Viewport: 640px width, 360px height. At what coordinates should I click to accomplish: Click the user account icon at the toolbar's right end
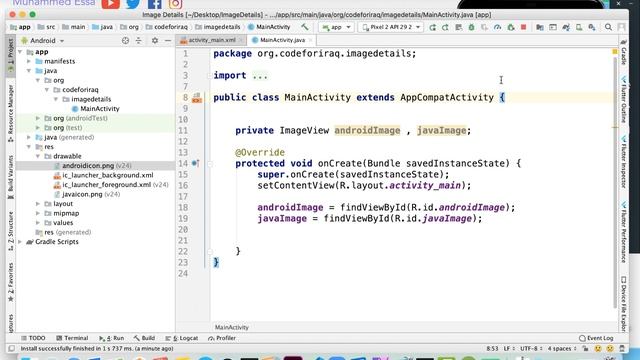pyautogui.click(x=621, y=27)
